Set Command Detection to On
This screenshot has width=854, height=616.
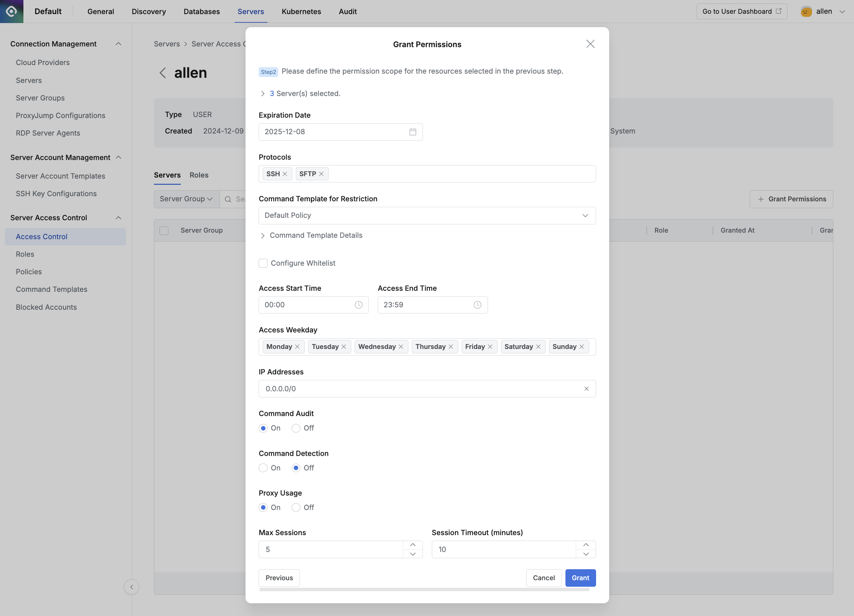click(x=263, y=468)
